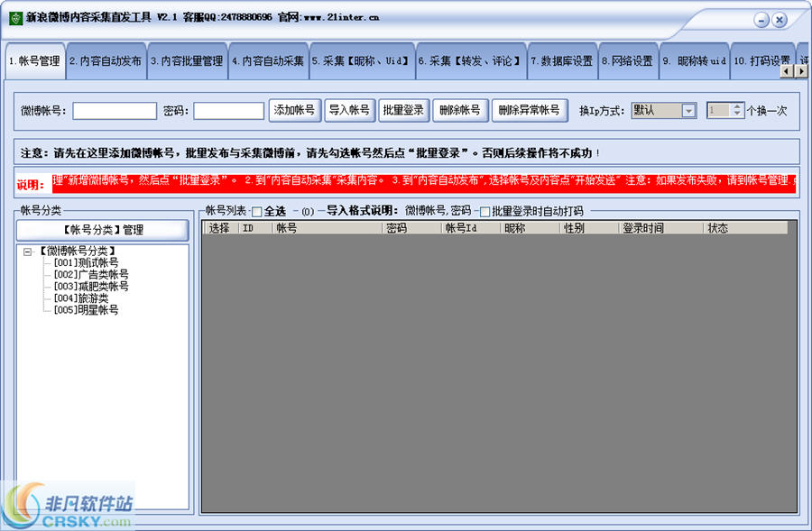Click the 微博帐号 input field
The width and height of the screenshot is (812, 531).
coord(115,110)
